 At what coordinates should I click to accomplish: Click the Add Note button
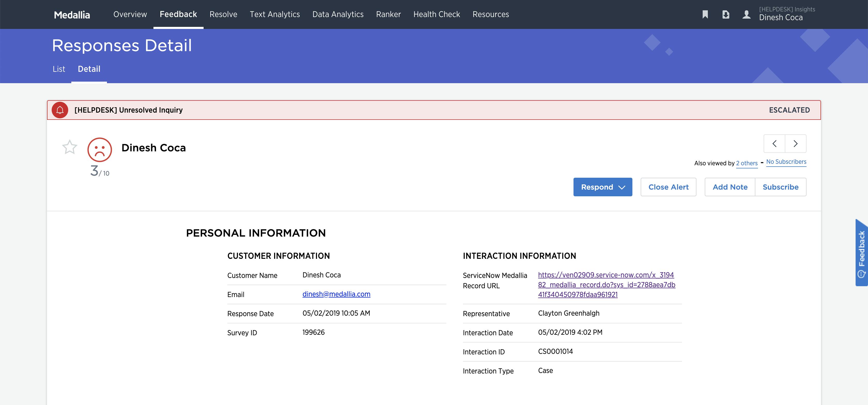tap(730, 187)
